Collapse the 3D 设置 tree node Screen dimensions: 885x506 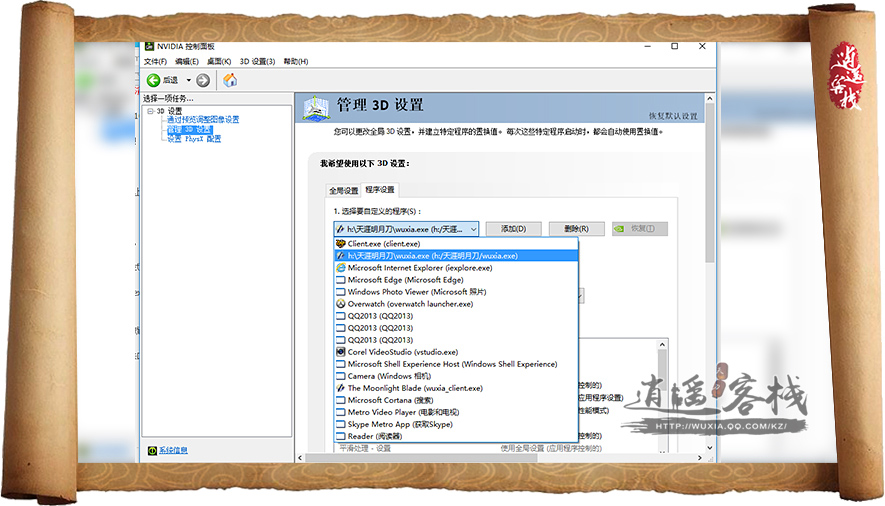coord(150,111)
